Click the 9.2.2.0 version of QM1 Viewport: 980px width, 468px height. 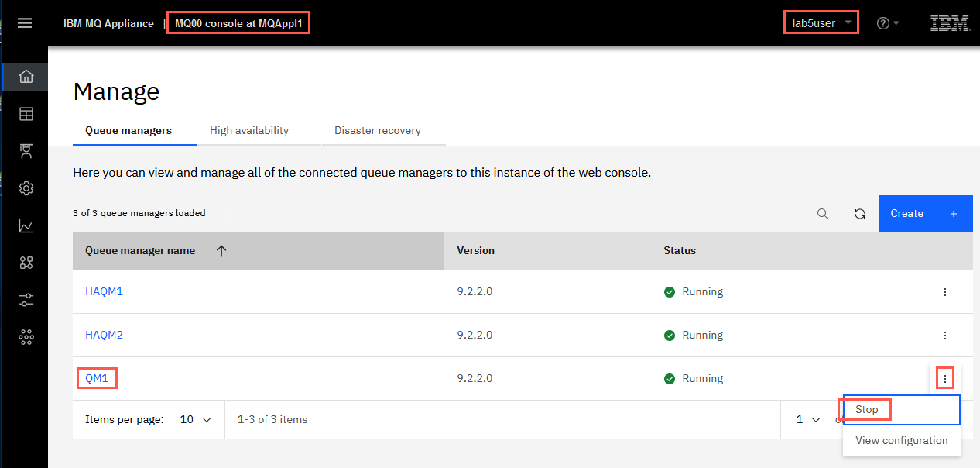tap(475, 379)
